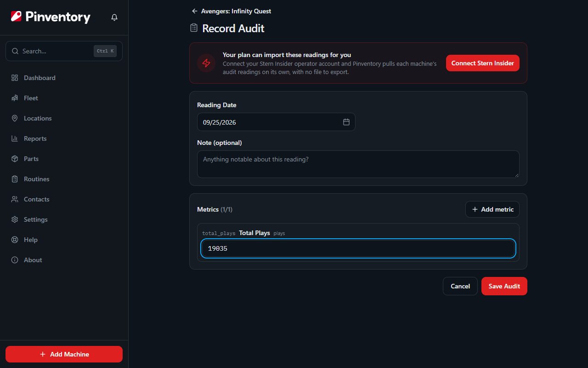Open the Locations section
Image resolution: width=588 pixels, height=368 pixels.
point(64,118)
